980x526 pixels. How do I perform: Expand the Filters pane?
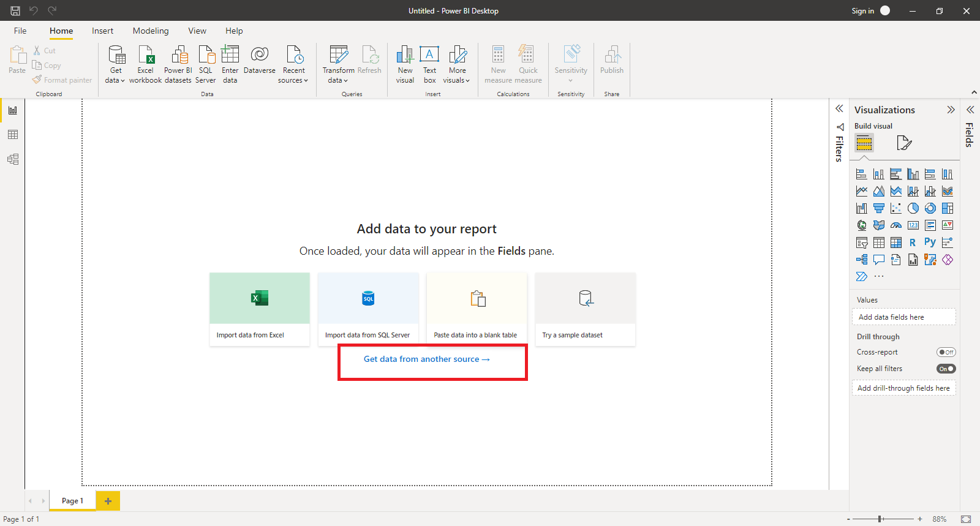839,108
